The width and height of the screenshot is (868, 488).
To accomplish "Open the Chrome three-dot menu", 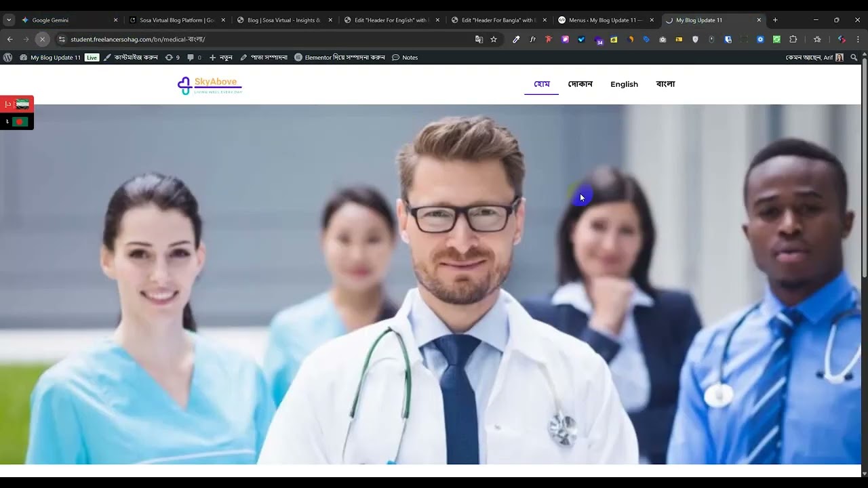I will point(858,39).
